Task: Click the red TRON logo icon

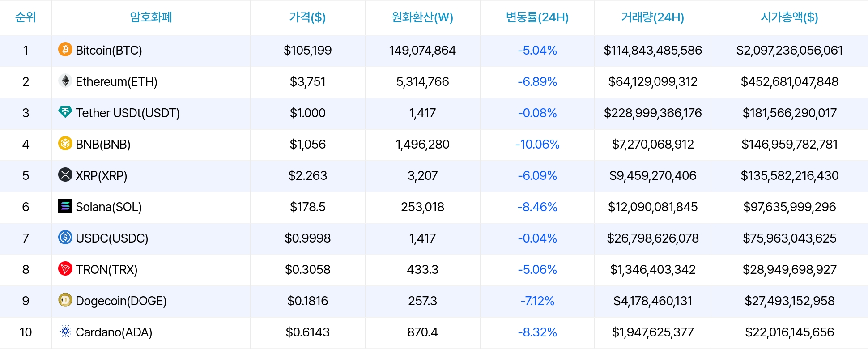Action: [x=65, y=268]
